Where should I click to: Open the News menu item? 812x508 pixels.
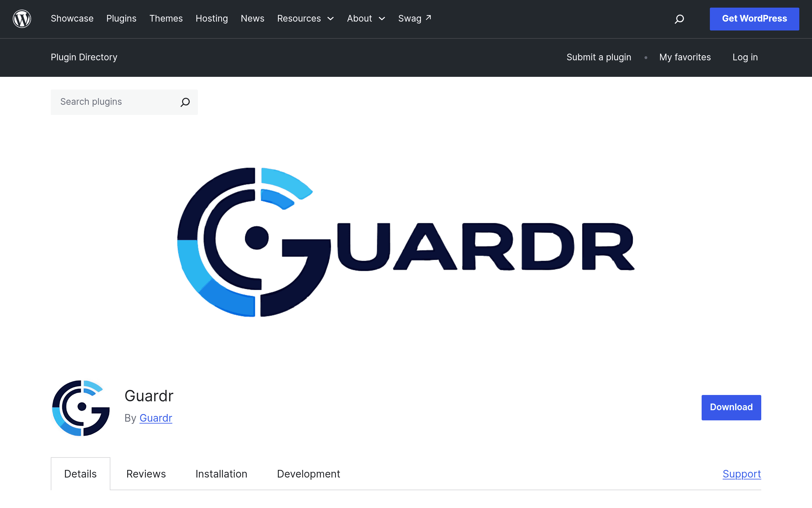(253, 18)
